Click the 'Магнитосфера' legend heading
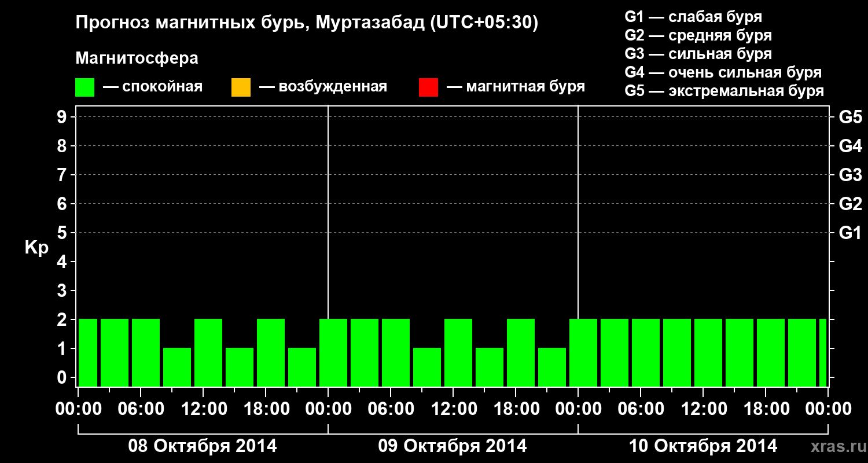The width and height of the screenshot is (868, 463). click(137, 58)
